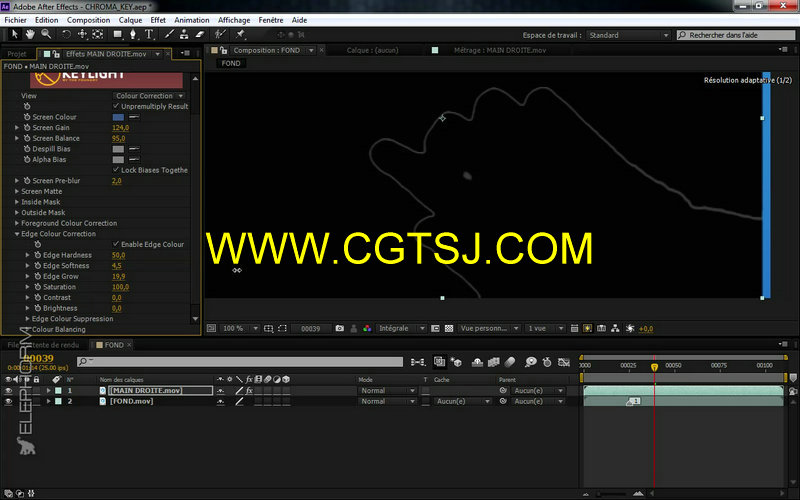
Task: Select the Pan Behind anchor point tool
Action: pyautogui.click(x=98, y=34)
